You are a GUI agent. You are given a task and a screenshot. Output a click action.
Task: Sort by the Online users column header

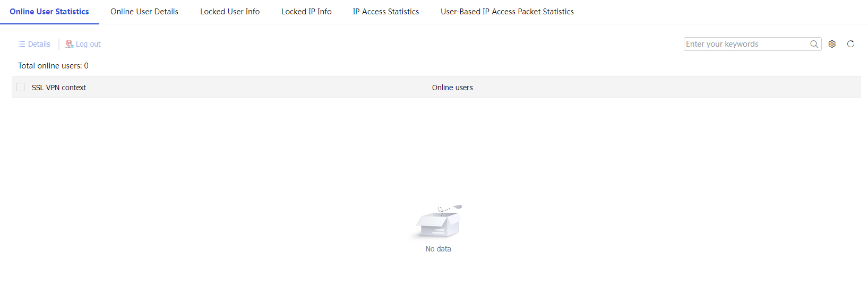(452, 88)
